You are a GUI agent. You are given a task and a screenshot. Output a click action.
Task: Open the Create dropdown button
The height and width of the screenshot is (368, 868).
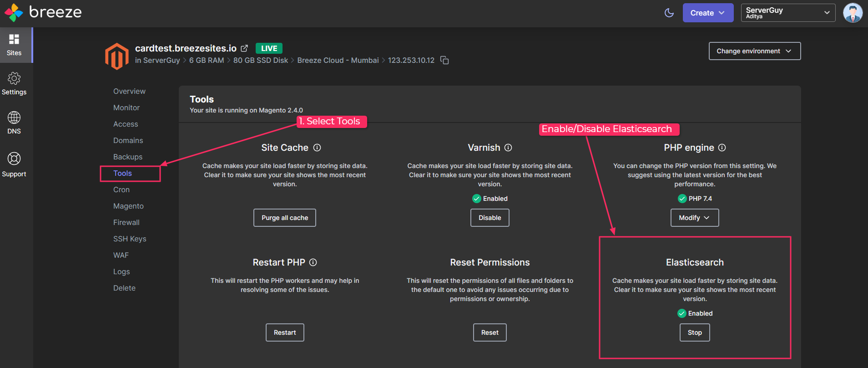click(x=708, y=13)
